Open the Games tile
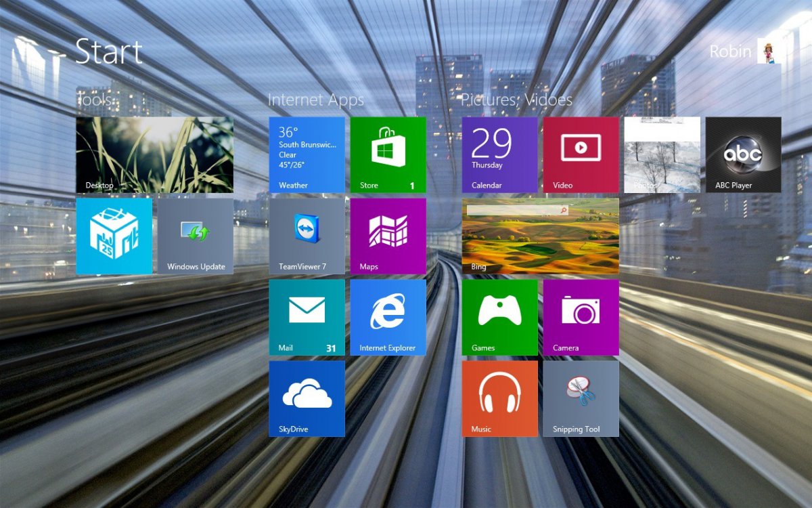 tap(499, 317)
